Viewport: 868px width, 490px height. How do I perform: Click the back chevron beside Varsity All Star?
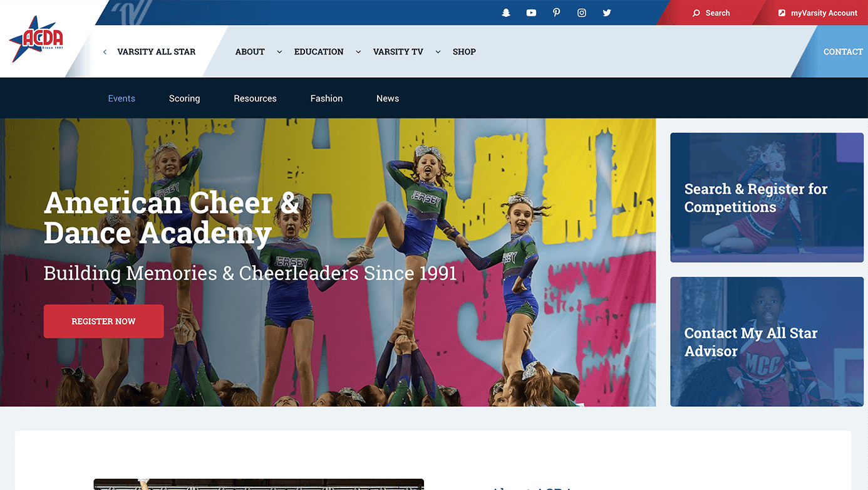[105, 52]
